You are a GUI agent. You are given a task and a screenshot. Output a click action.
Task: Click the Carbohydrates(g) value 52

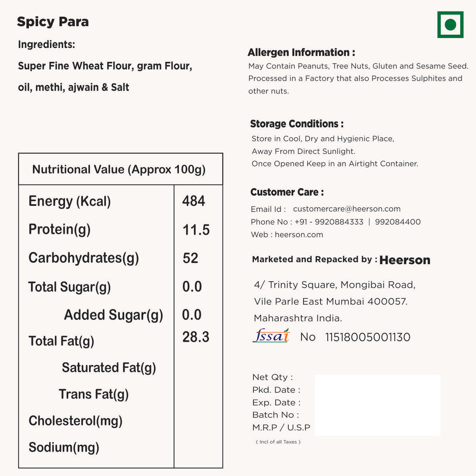pyautogui.click(x=191, y=258)
